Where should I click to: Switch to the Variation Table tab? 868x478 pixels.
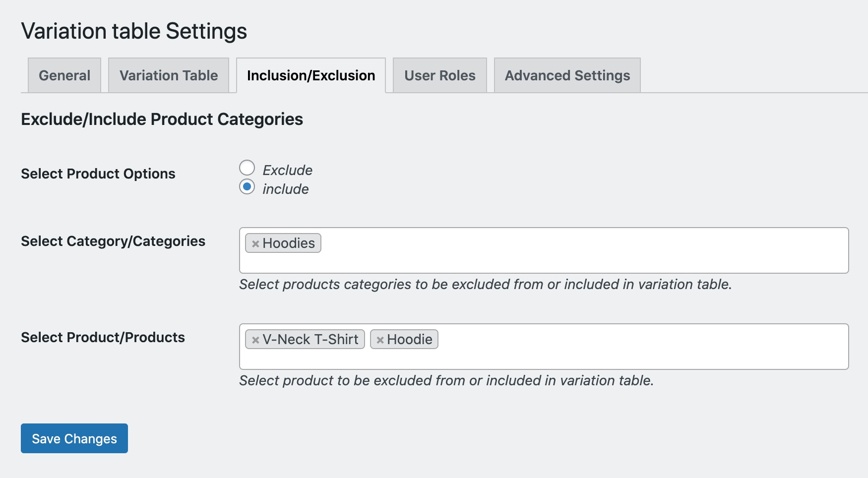[x=168, y=75]
